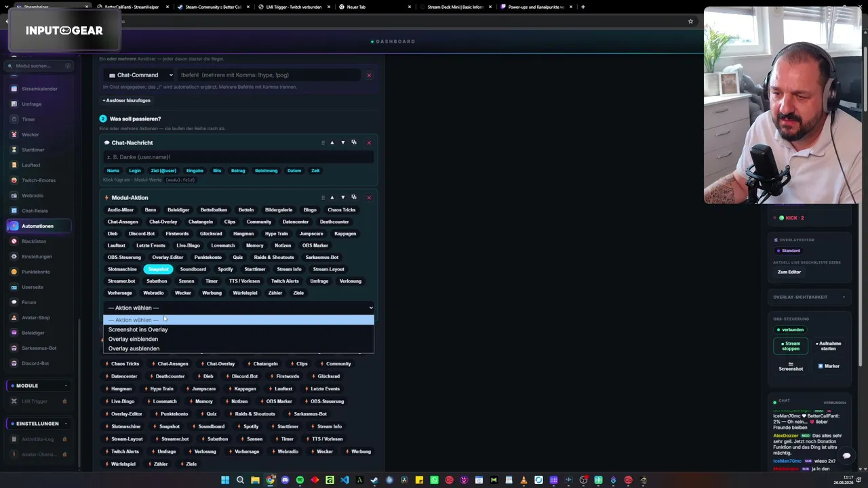
Task: Remove the Chat-Command trigger
Action: pyautogui.click(x=369, y=75)
